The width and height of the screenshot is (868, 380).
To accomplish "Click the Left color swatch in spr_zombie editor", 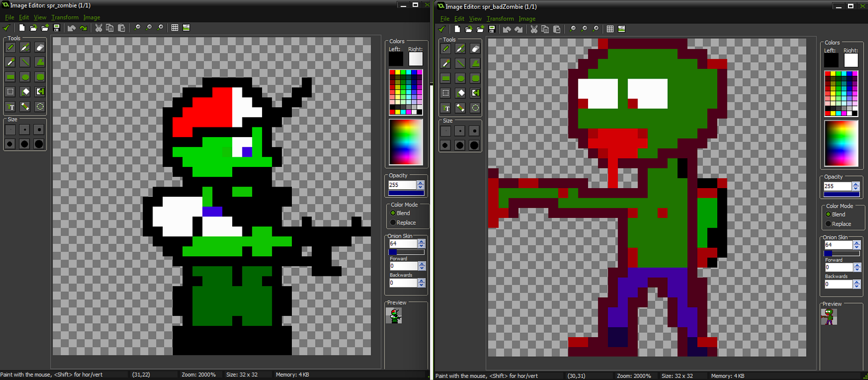I will pyautogui.click(x=395, y=59).
